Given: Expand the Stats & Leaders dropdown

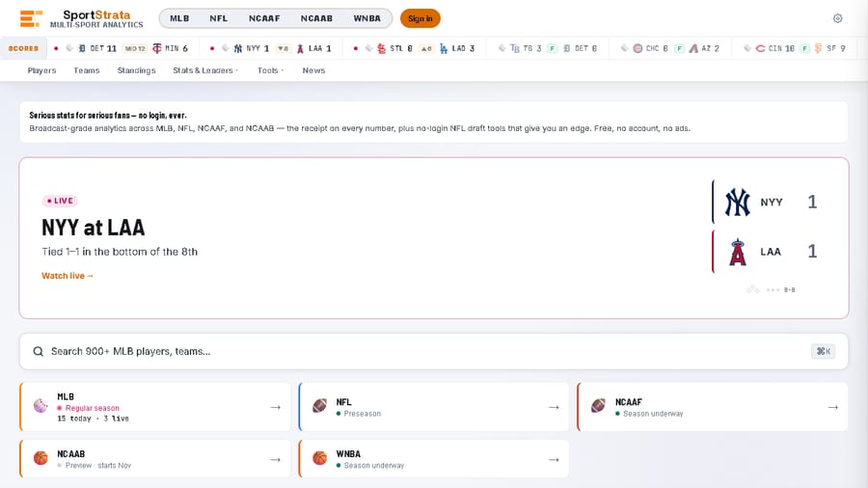Looking at the screenshot, I should tap(205, 70).
